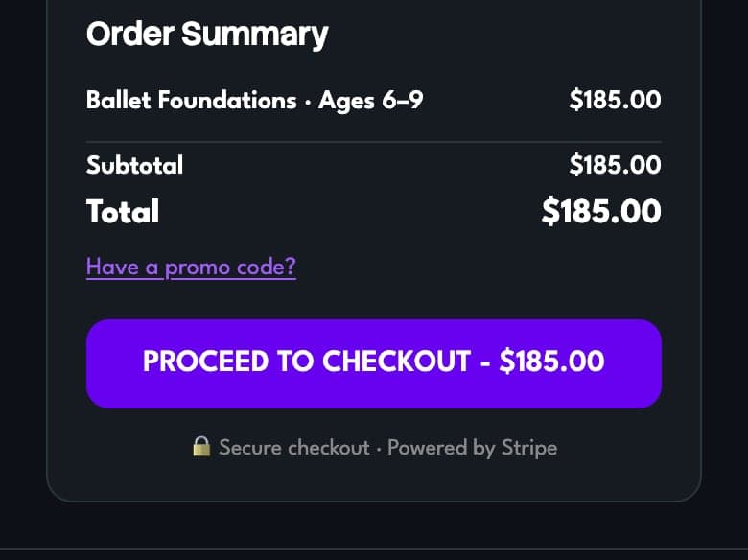Image resolution: width=748 pixels, height=560 pixels.
Task: Click the gold padlock icon
Action: [201, 447]
